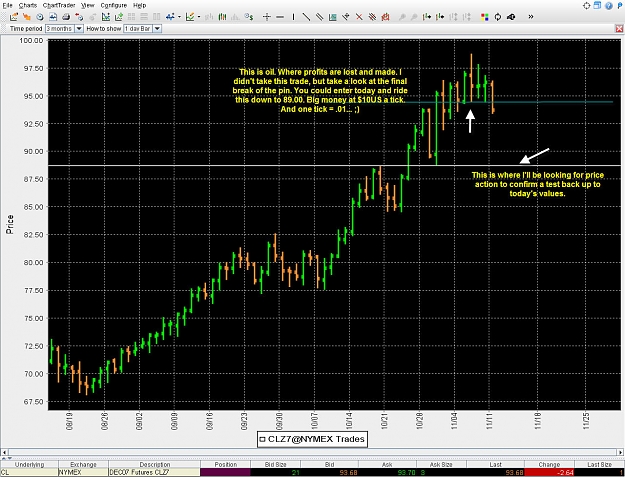Image resolution: width=625 pixels, height=477 pixels.
Task: Click the second bars with arrow icon
Action: [x=440, y=17]
